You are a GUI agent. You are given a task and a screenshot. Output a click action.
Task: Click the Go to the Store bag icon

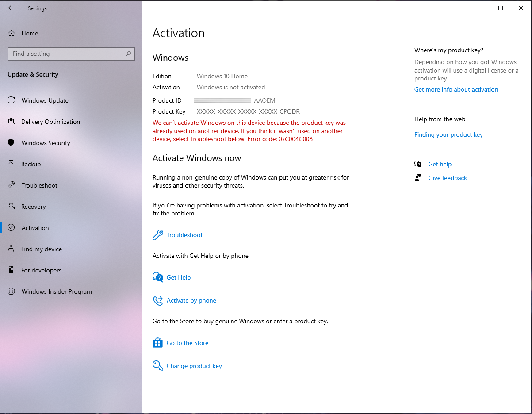point(158,343)
